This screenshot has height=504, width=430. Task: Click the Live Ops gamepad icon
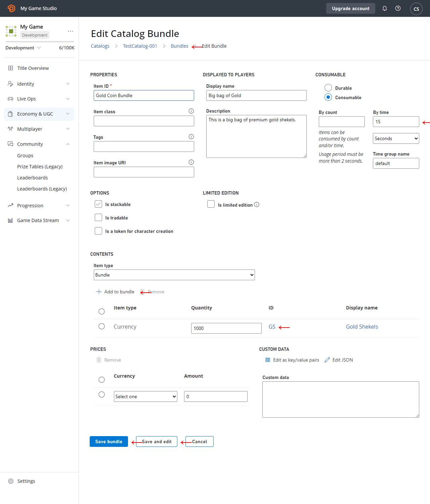pyautogui.click(x=10, y=99)
